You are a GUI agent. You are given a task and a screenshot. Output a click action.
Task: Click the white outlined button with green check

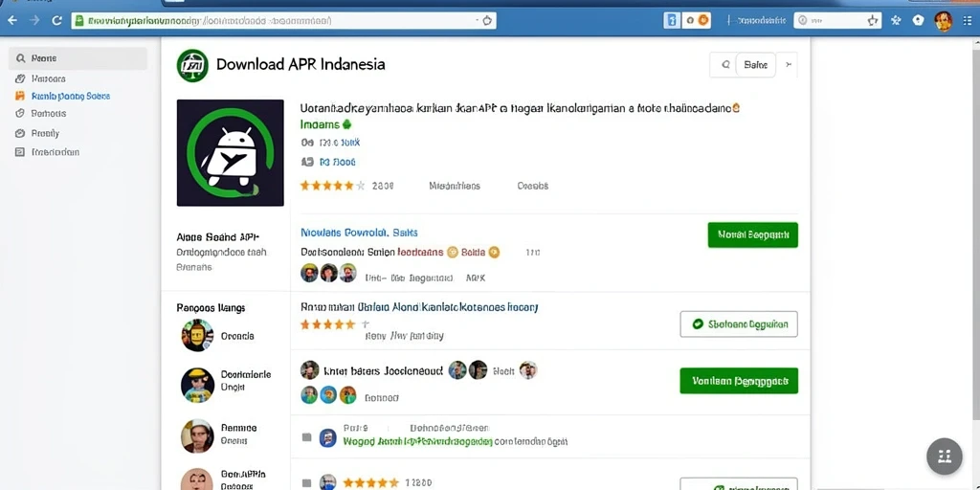[739, 324]
